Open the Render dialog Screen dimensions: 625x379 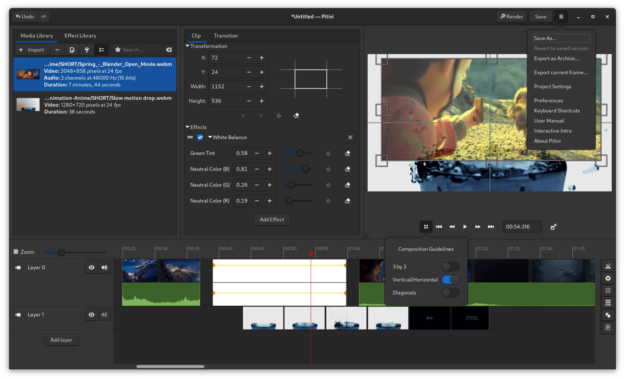[x=511, y=17]
